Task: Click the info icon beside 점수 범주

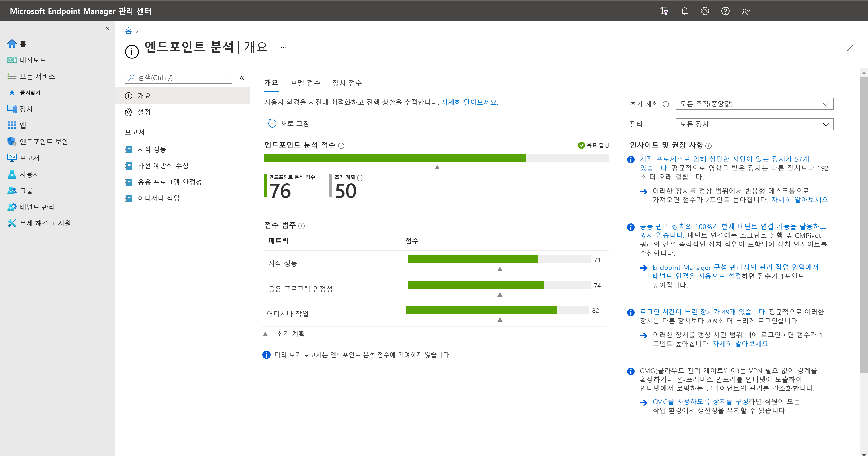Action: [302, 226]
